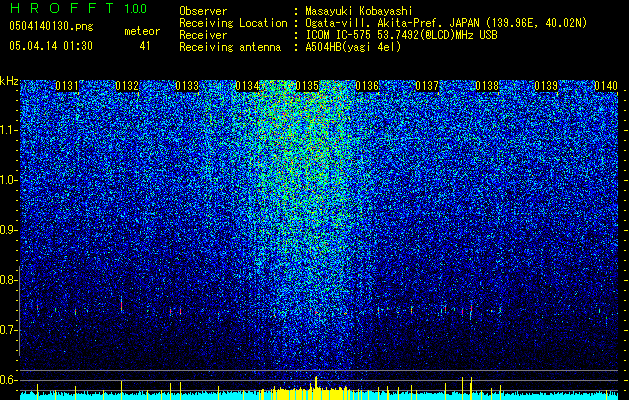
Task: Click the 0.6 kHz axis label
Action: [x=9, y=380]
